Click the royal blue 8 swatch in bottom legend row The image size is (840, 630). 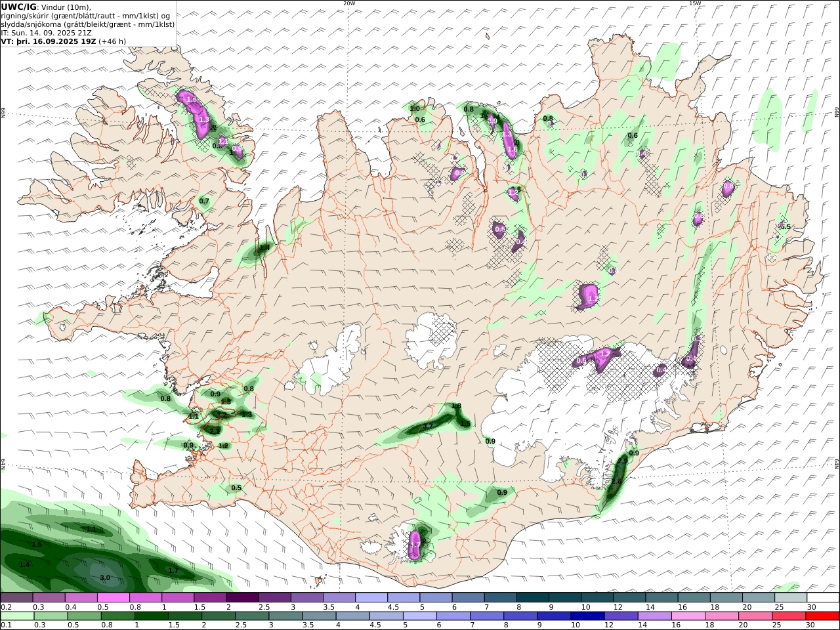pos(520,616)
